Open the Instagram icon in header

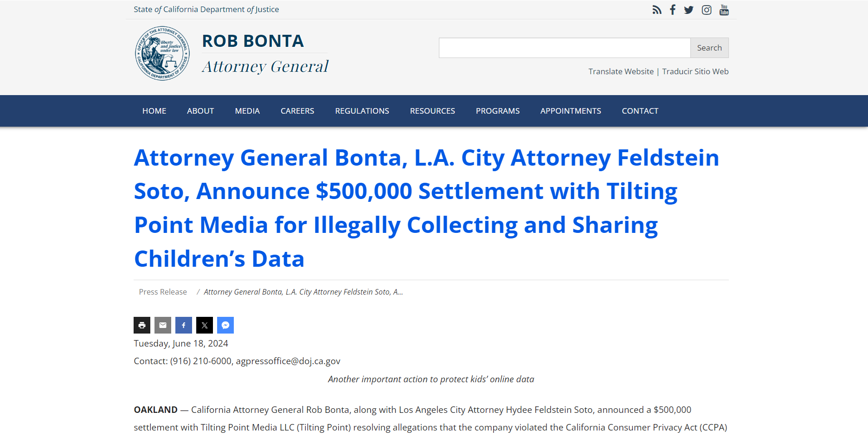707,10
